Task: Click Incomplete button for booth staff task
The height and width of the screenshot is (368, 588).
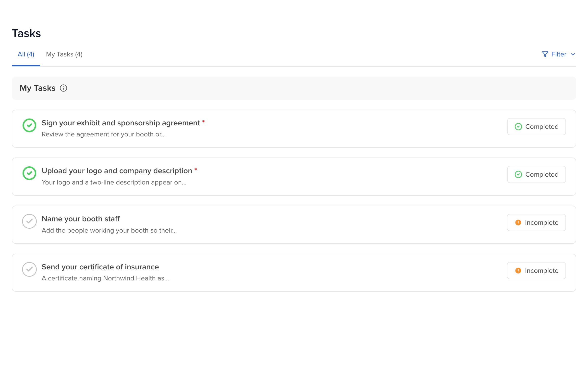Action: 536,223
